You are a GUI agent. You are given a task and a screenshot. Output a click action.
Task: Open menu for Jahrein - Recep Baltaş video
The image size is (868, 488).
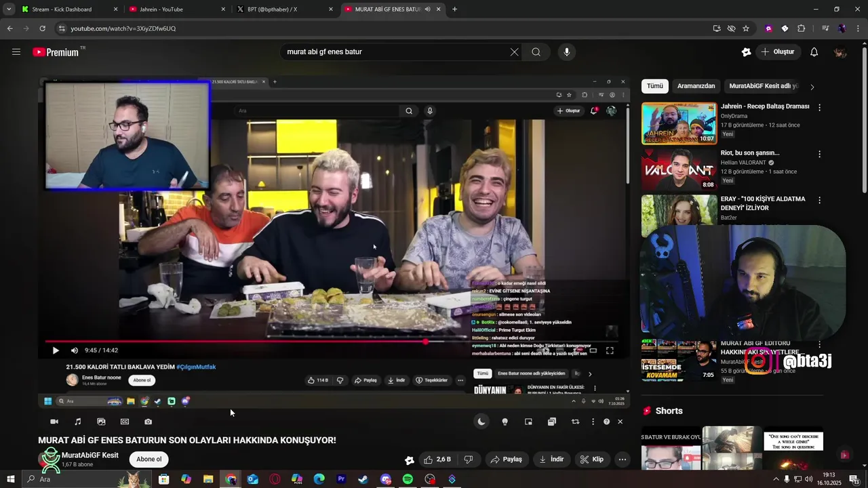click(x=819, y=107)
